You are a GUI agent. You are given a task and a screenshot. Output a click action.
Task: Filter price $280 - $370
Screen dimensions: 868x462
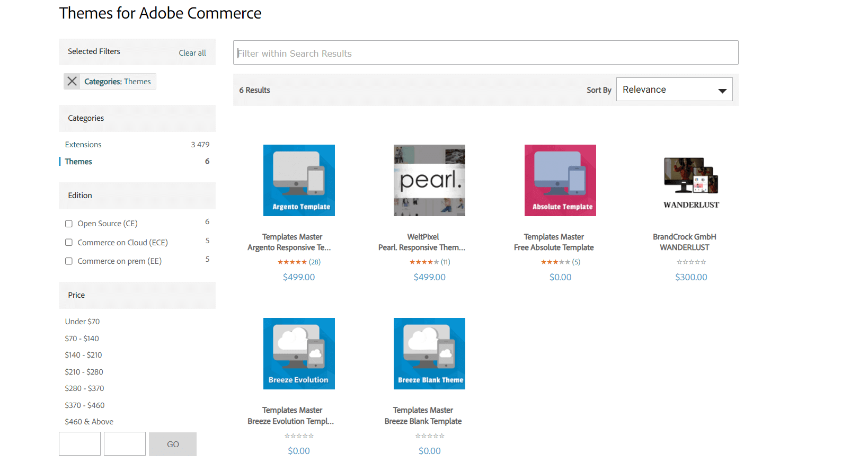click(x=84, y=388)
